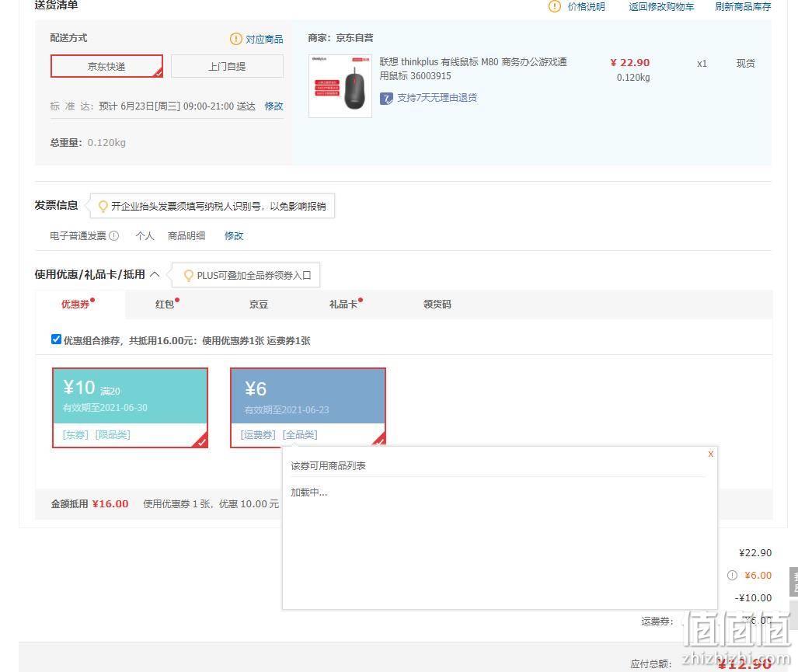Switch to the 京豆 tab
The image size is (798, 672).
[259, 305]
